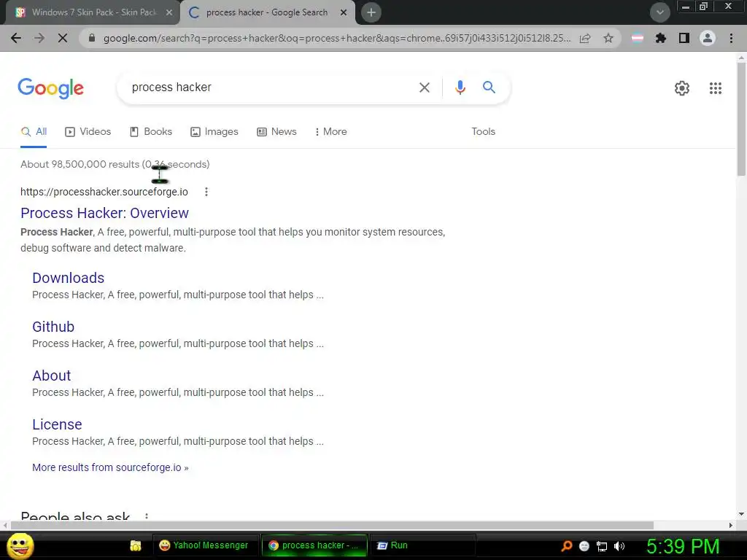Open More results from sourceforge.io

[x=110, y=467]
